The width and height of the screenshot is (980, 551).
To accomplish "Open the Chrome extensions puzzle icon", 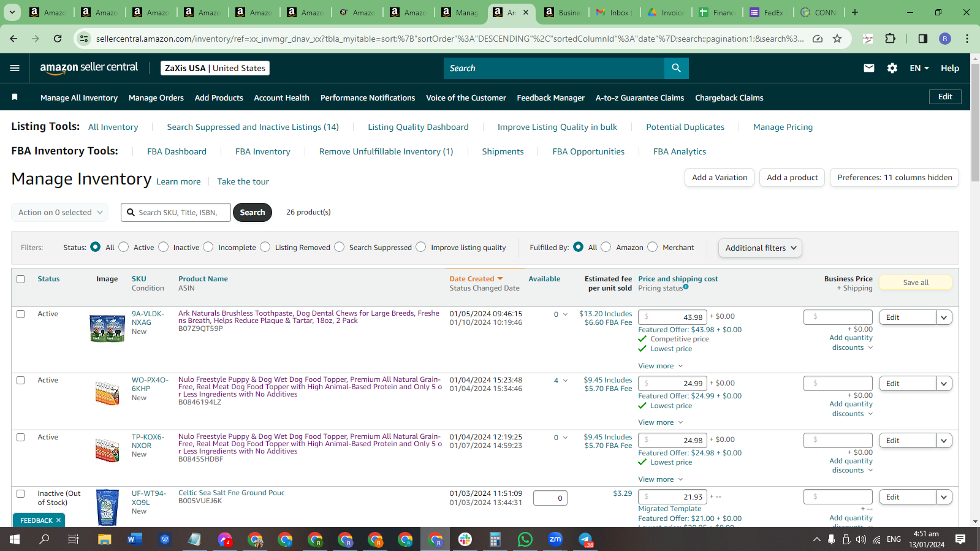I will click(x=891, y=39).
